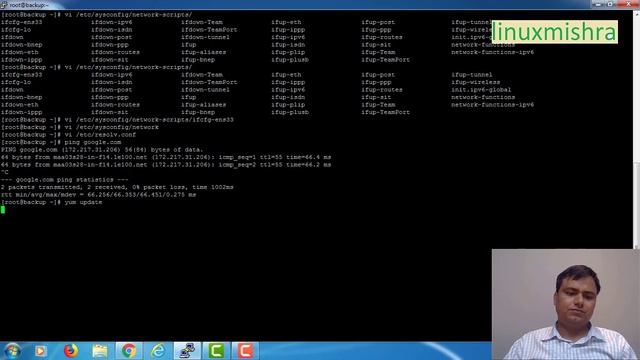Click the ping reply line with icmp_seq=2

pos(166,164)
